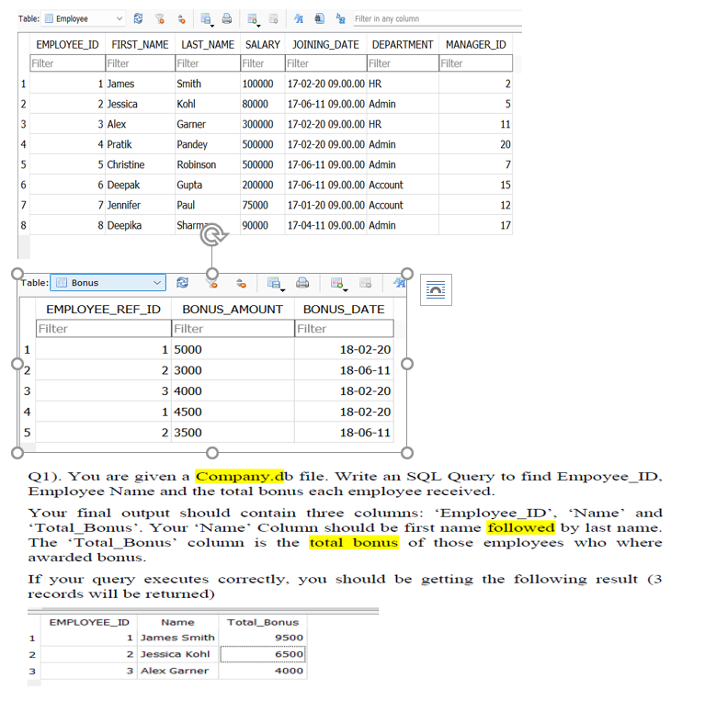Sort by the DEPARTMENT column header
Screen dimensions: 728x712
[x=403, y=45]
